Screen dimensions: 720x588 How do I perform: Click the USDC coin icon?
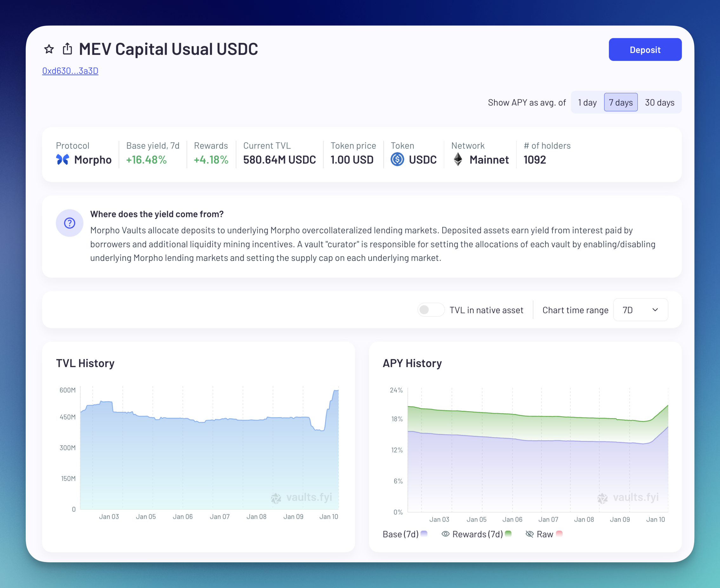pos(397,159)
